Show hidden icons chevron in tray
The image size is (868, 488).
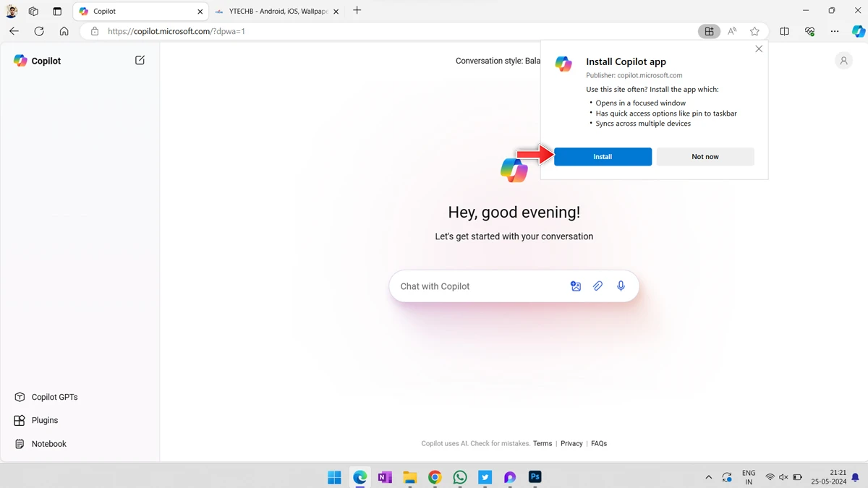(708, 477)
